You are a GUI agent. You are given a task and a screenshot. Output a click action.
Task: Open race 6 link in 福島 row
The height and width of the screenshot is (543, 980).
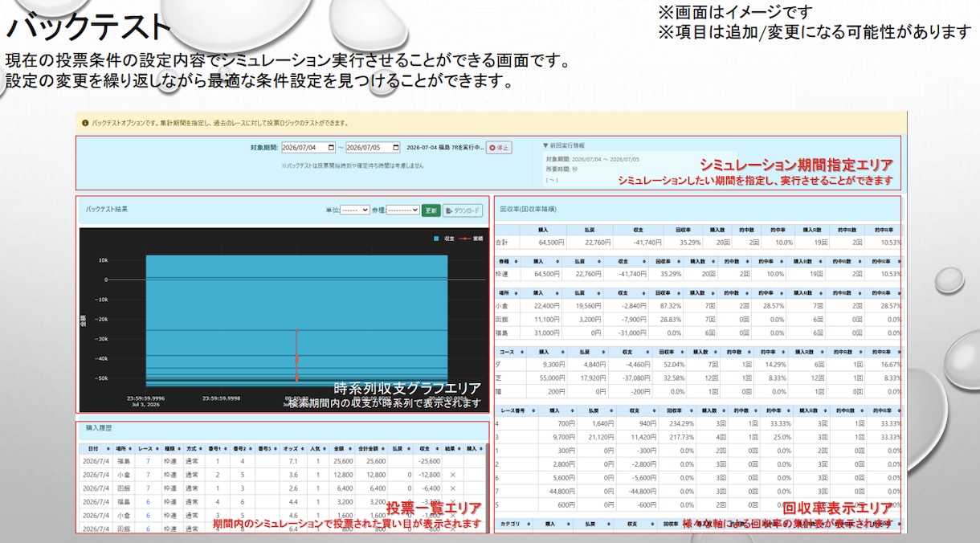[147, 501]
